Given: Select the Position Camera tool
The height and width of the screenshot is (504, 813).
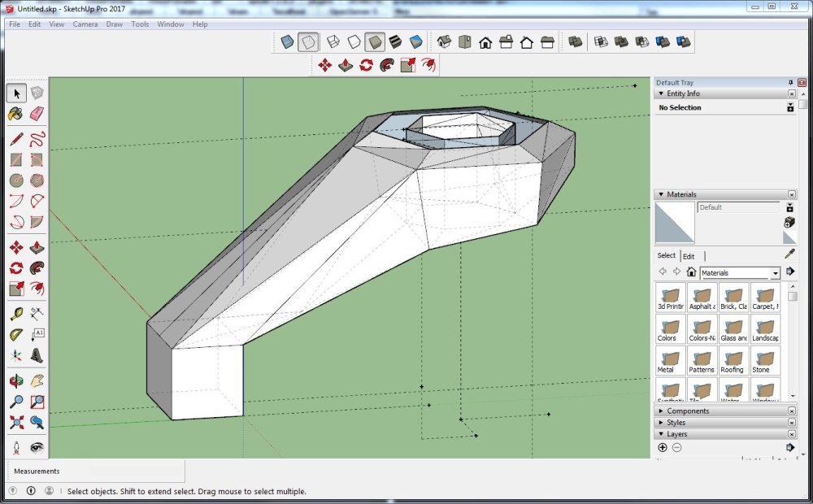Looking at the screenshot, I should [x=16, y=447].
